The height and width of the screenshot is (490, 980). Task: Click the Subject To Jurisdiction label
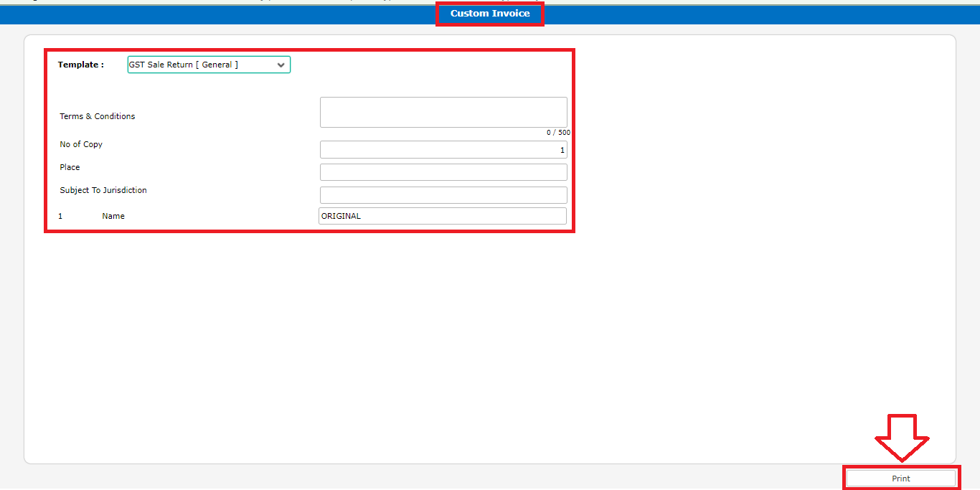tap(103, 190)
